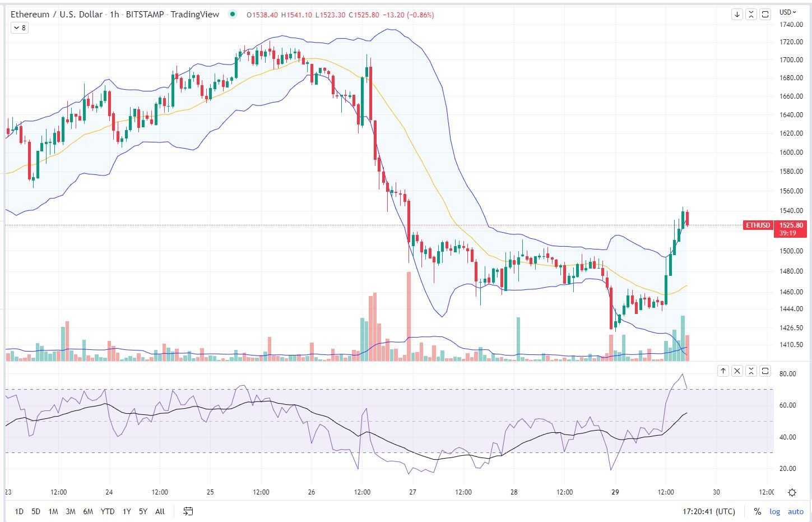The height and width of the screenshot is (522, 812).
Task: Select the YTD date range
Action: click(108, 511)
